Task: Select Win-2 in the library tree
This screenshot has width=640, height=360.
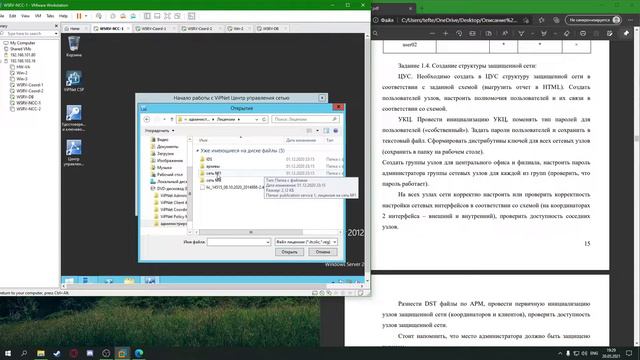Action: tap(22, 73)
